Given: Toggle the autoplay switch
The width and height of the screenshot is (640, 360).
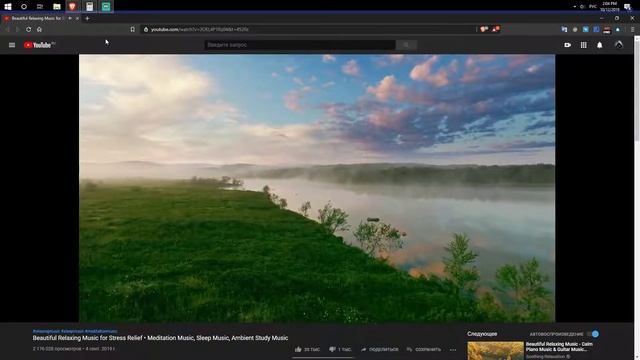Looking at the screenshot, I should coord(593,334).
